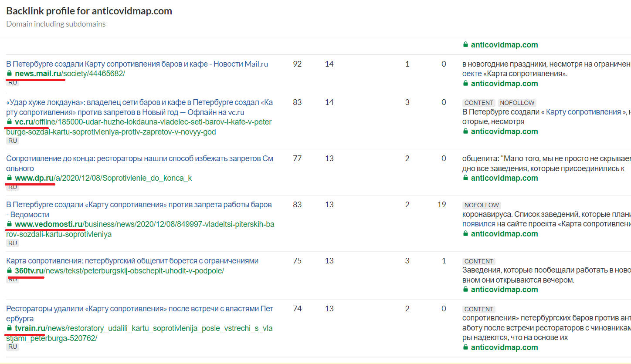Follow the anticovidmap.com link in vc.ru row

[504, 131]
